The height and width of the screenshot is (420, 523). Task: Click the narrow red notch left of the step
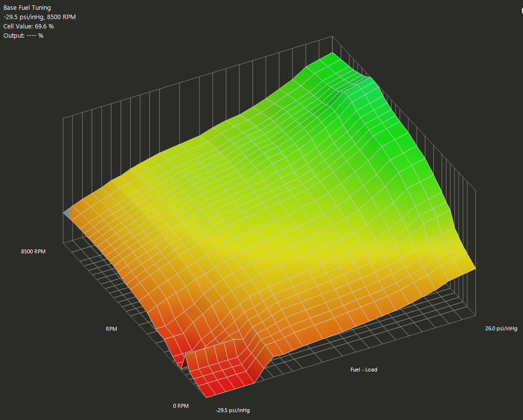(181, 360)
